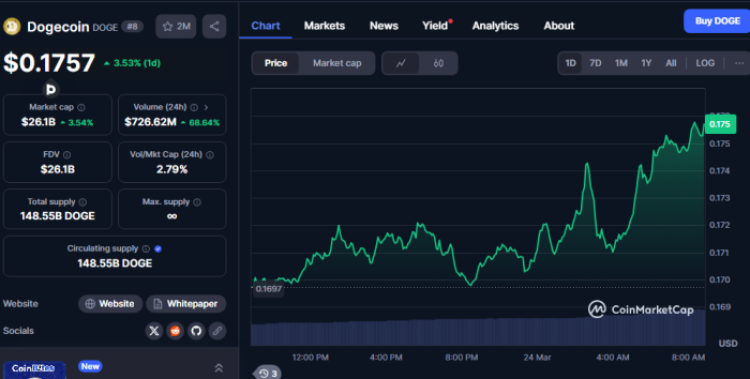Click the USD currency label on chart
Viewport: 750px width, 379px height.
point(728,344)
